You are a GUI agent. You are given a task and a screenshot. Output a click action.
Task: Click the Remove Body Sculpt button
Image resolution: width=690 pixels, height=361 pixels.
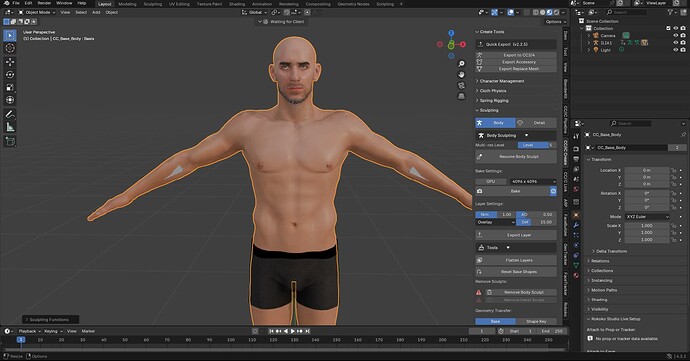521,292
